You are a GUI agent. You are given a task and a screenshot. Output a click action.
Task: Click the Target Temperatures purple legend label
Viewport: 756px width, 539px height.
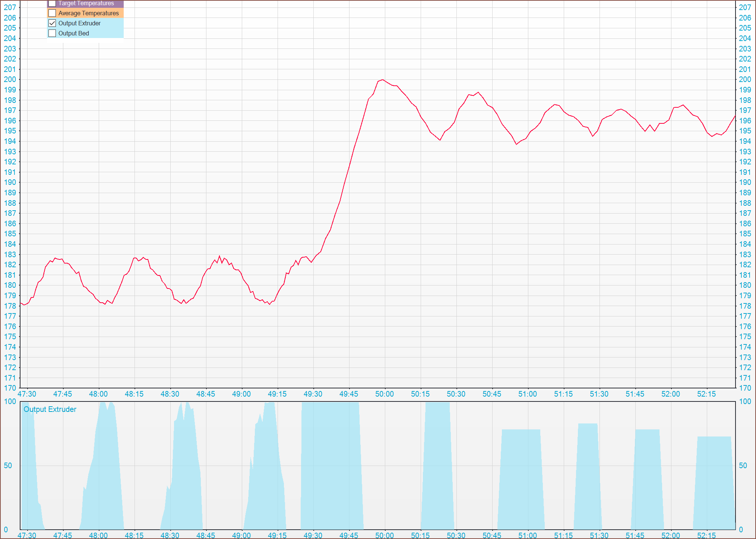coord(86,3)
